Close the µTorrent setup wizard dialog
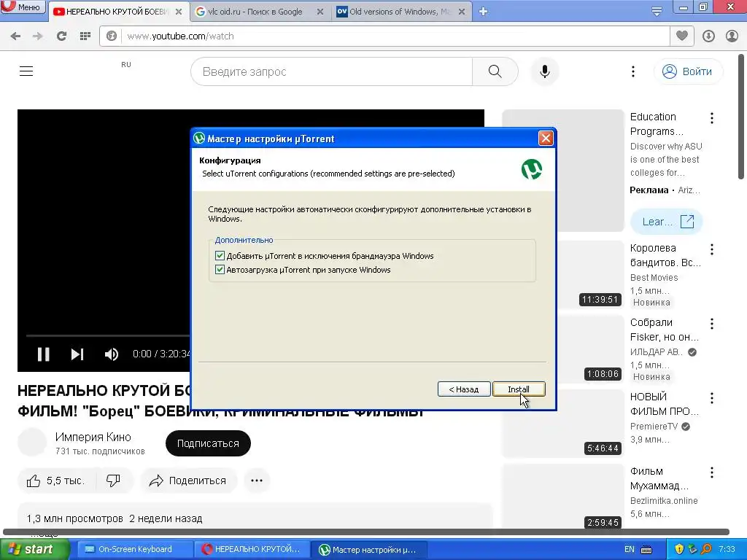This screenshot has width=747, height=560. click(x=545, y=139)
